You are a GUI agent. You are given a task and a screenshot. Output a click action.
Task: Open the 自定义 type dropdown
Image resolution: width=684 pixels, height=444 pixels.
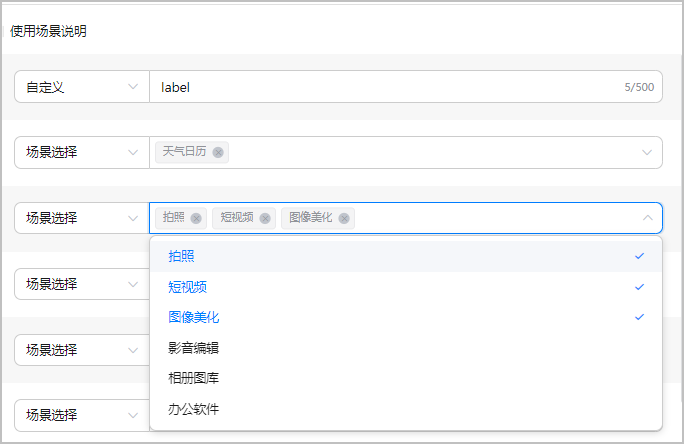(x=81, y=87)
